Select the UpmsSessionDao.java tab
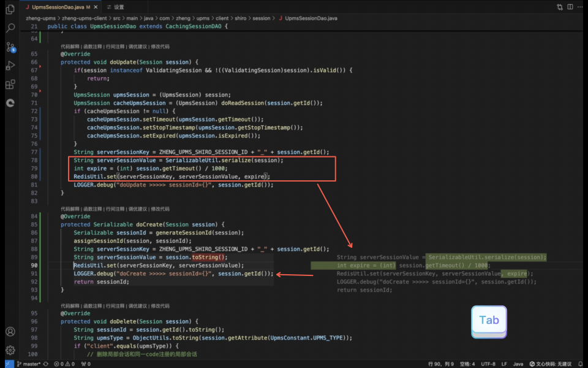This screenshot has height=368, width=588. (x=58, y=7)
